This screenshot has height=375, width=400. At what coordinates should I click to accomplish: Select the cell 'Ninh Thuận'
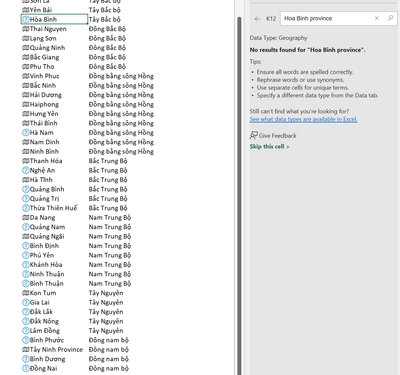54,274
